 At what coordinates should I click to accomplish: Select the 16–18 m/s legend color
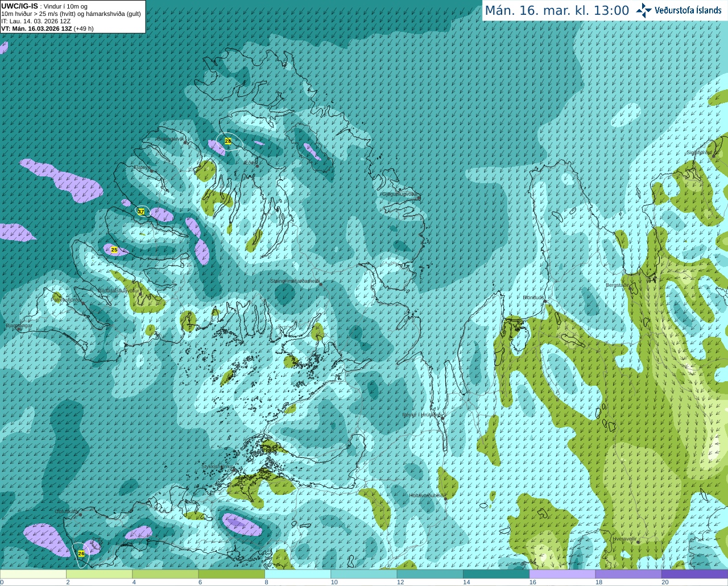click(x=562, y=574)
